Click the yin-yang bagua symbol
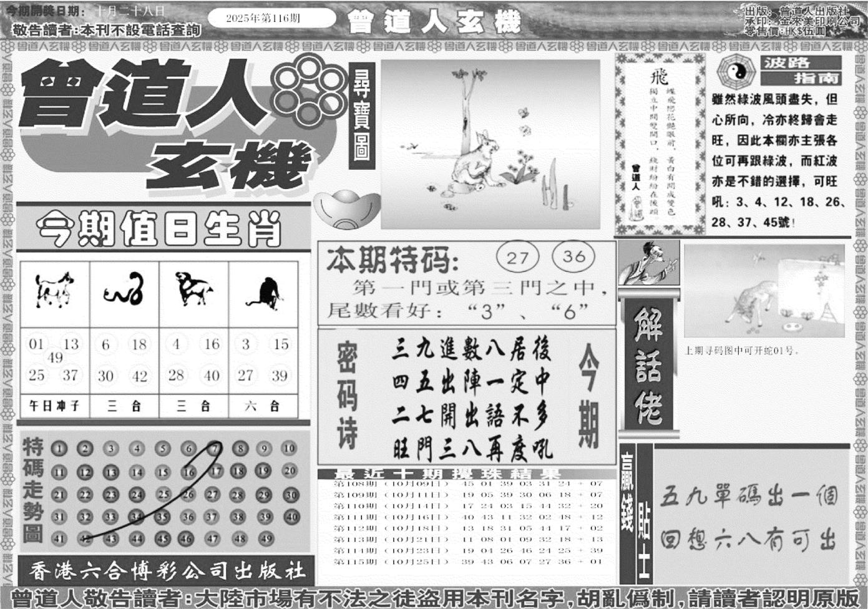Viewport: 868px width, 609px height. 736,72
